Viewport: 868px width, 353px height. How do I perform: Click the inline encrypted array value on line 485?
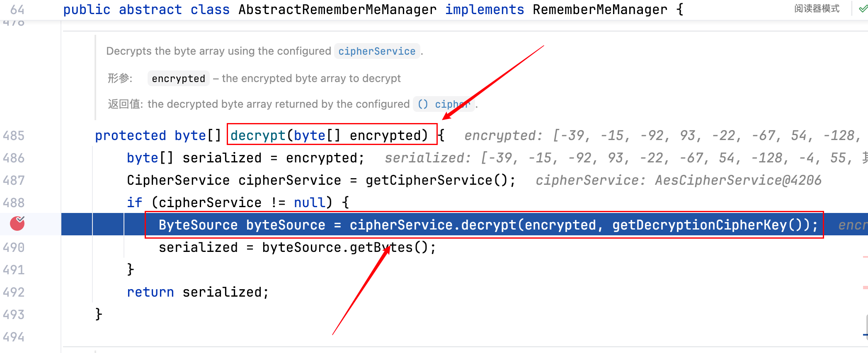pos(705,135)
